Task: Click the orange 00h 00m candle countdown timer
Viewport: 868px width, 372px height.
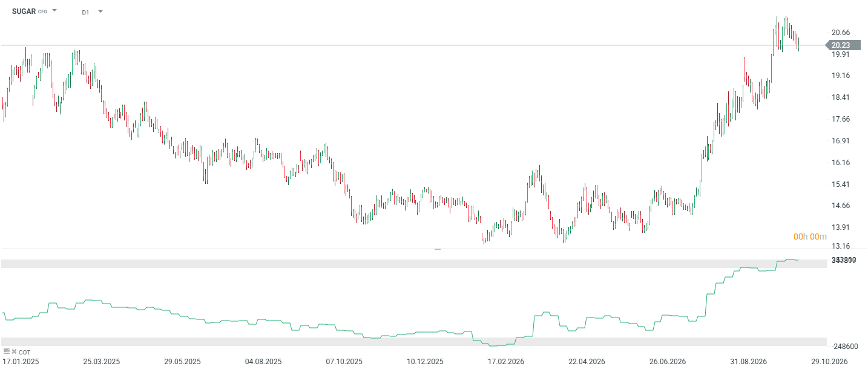Action: tap(810, 237)
